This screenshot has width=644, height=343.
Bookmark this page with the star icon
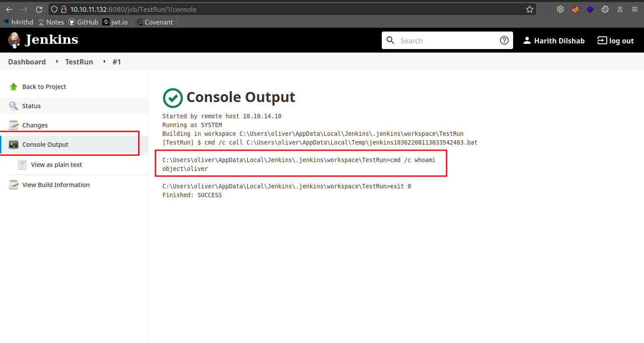coord(530,9)
